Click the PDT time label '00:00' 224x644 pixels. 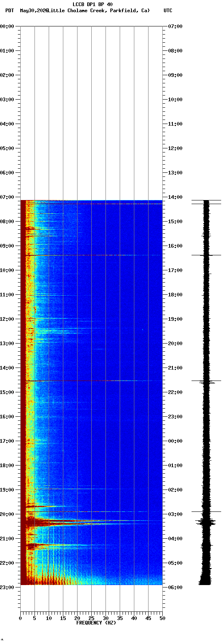tap(7, 26)
